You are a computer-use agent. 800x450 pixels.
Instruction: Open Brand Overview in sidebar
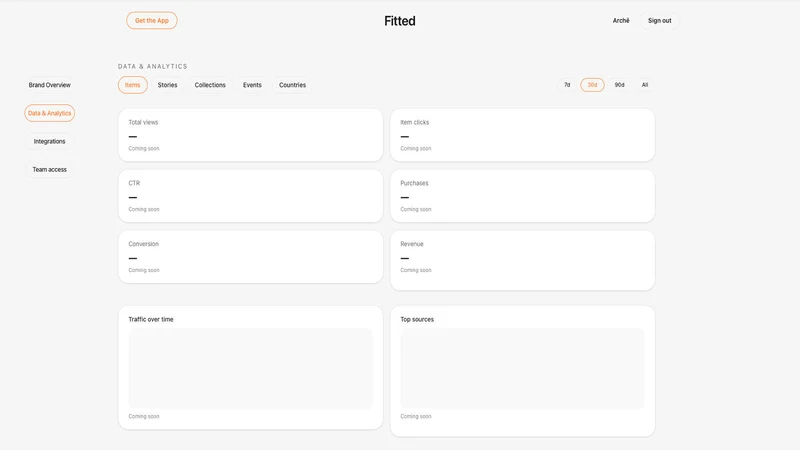(x=49, y=85)
